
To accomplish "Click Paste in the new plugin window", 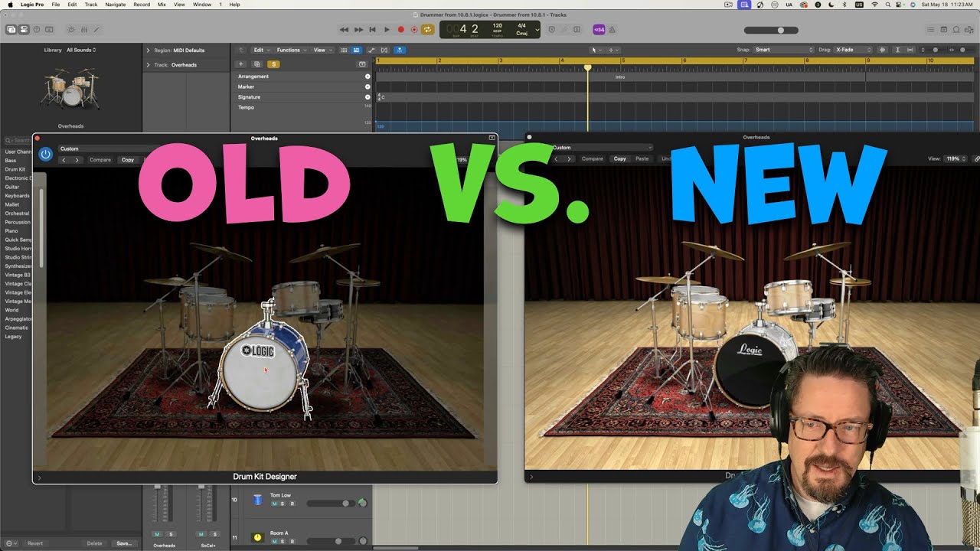I will (x=642, y=158).
